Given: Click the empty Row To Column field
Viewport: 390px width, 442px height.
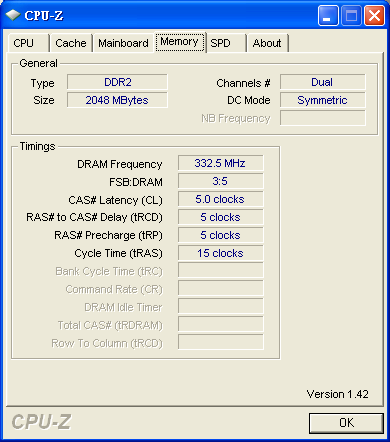Looking at the screenshot, I should coord(220,342).
